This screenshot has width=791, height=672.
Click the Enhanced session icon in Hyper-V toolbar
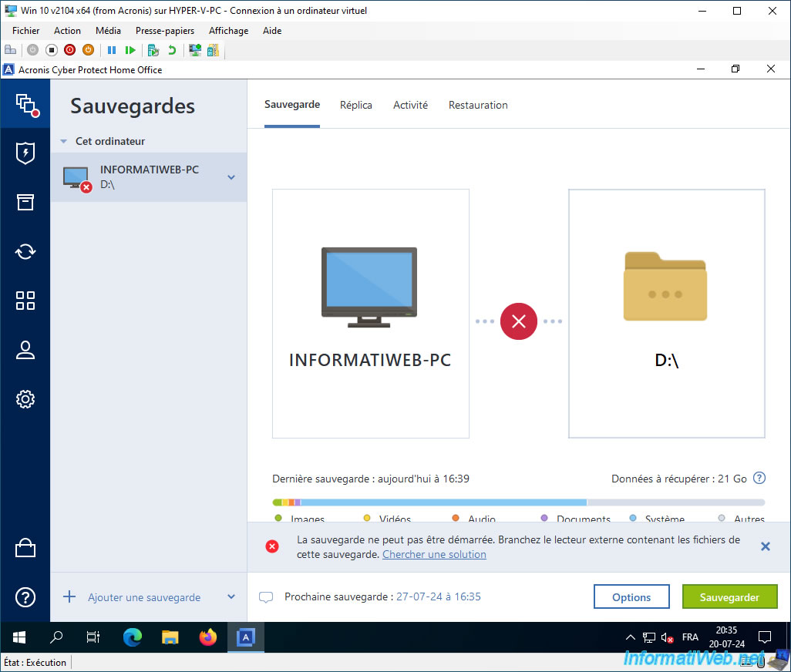pos(195,50)
